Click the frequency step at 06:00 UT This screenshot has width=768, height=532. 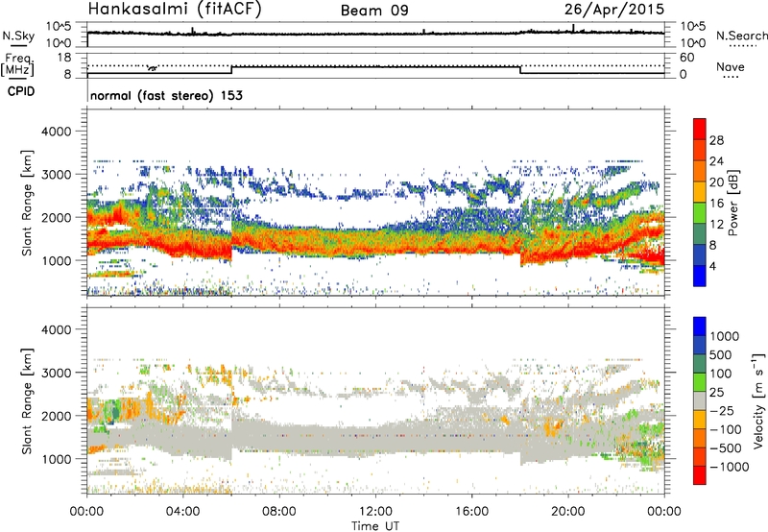231,70
